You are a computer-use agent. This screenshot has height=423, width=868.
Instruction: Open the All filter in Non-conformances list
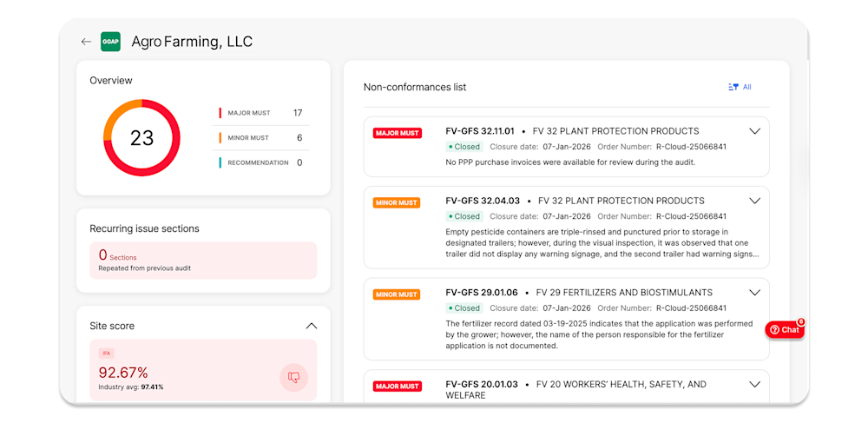pos(740,87)
